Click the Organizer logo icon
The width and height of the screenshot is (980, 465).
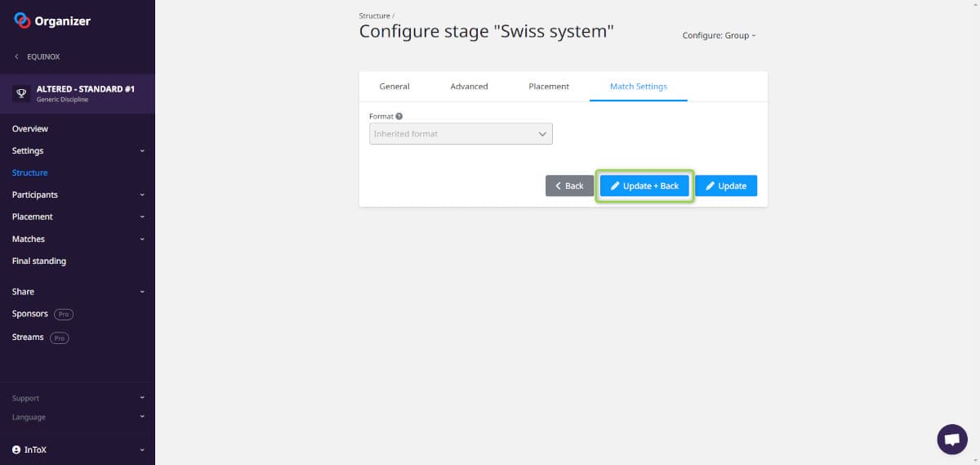(22, 20)
